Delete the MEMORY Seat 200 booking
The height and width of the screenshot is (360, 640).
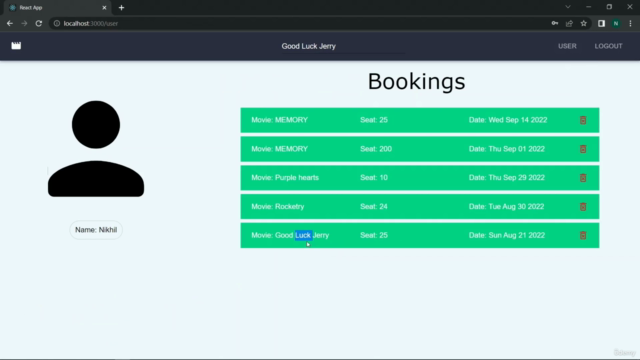tap(583, 149)
